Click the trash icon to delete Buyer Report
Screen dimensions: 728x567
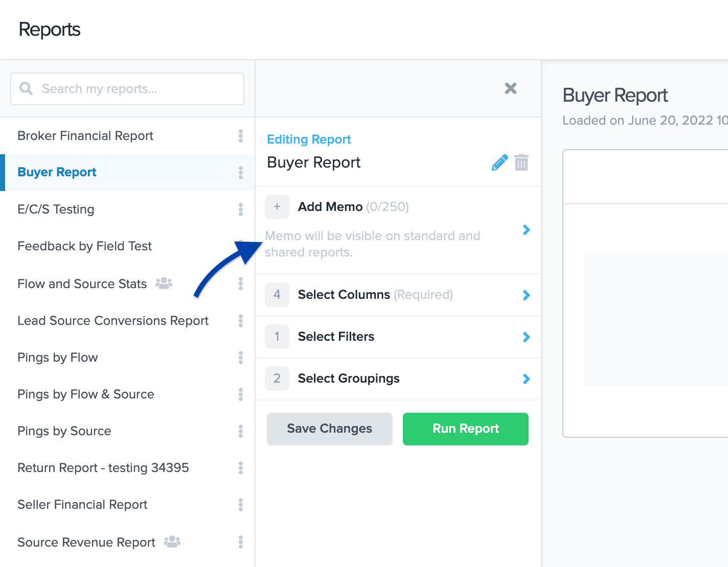(x=521, y=162)
